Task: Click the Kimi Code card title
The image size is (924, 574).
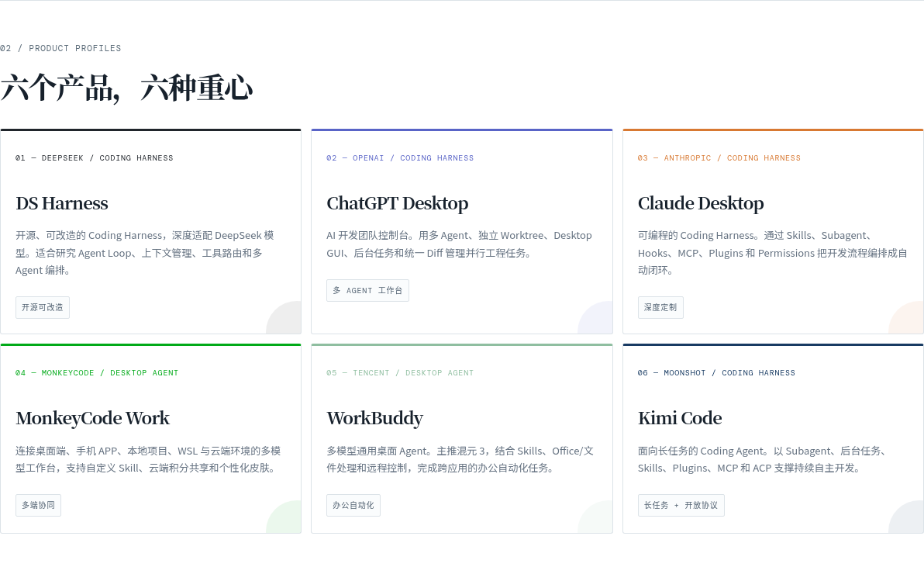Action: (x=680, y=418)
